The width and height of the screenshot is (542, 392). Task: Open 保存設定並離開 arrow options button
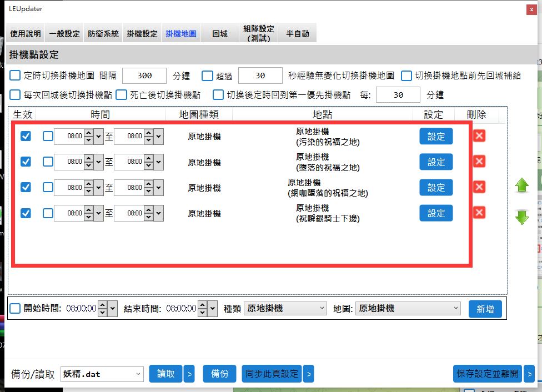[529, 374]
